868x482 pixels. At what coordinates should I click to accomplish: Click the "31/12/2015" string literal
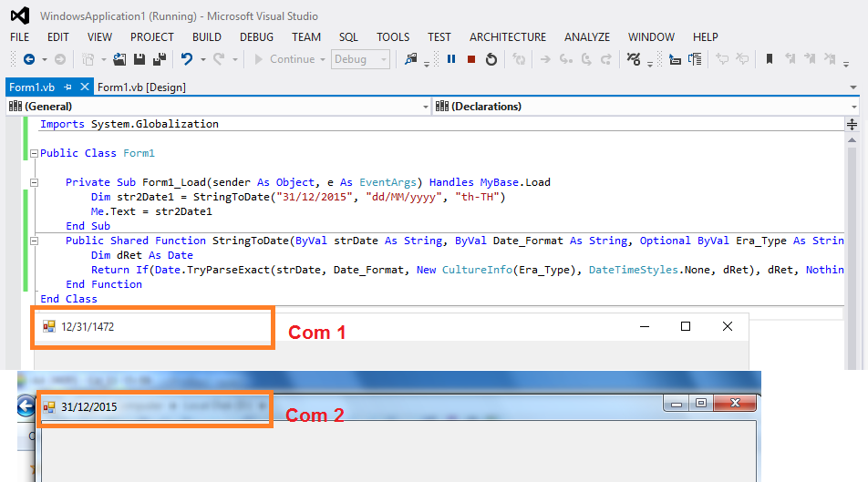(315, 197)
